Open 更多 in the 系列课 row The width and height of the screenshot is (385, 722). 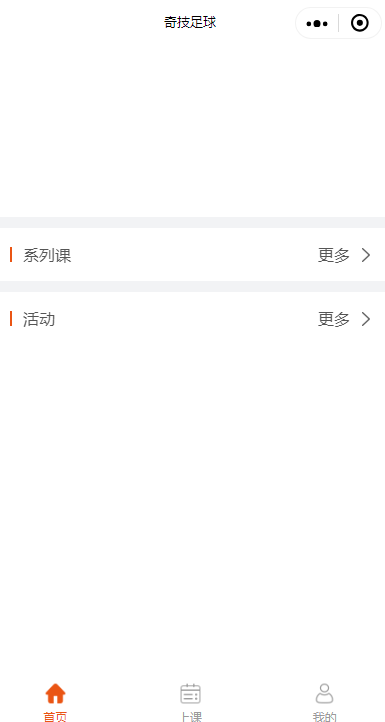(x=334, y=255)
